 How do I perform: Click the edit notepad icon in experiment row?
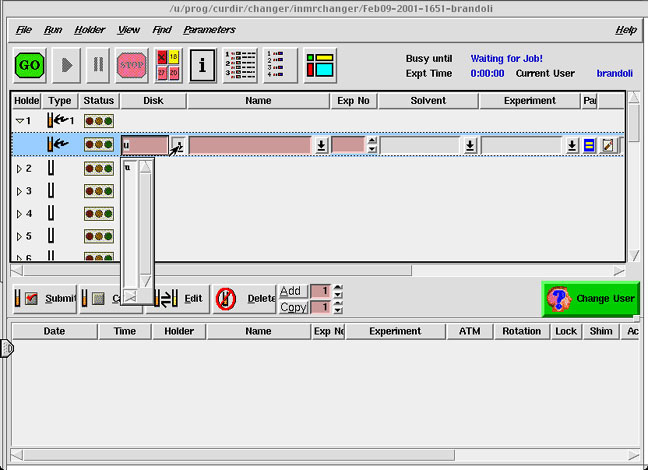pyautogui.click(x=607, y=145)
